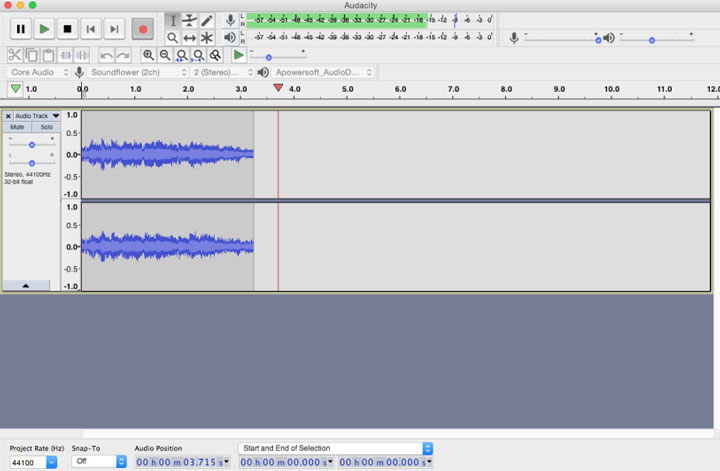Screen dimensions: 720x471
Task: Select the Multi-Tool asterisk icon
Action: tap(207, 38)
